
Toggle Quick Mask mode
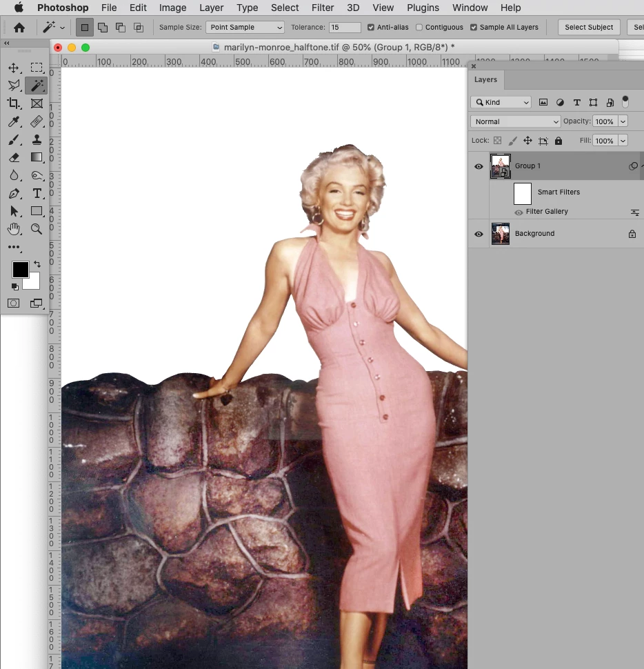14,303
